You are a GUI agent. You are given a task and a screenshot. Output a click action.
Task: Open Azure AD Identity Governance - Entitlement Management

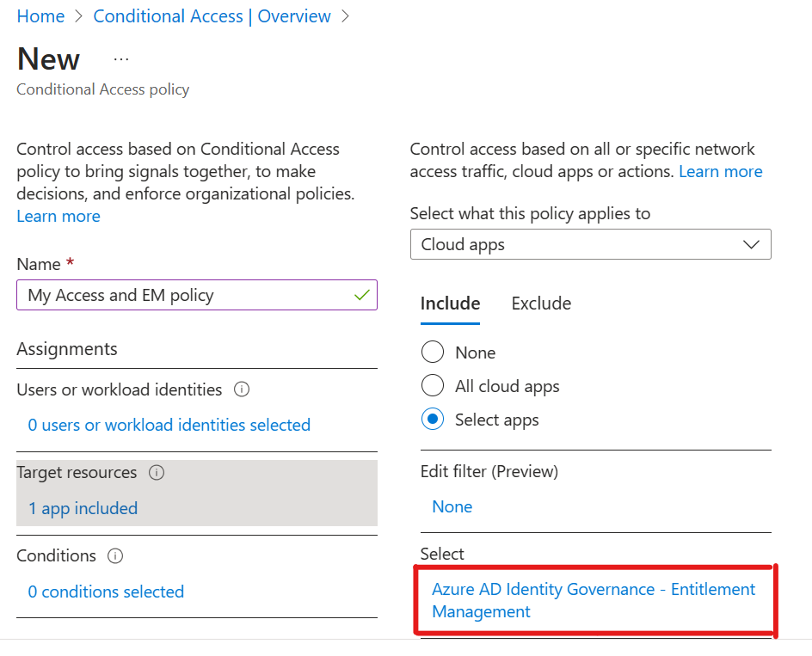click(594, 600)
